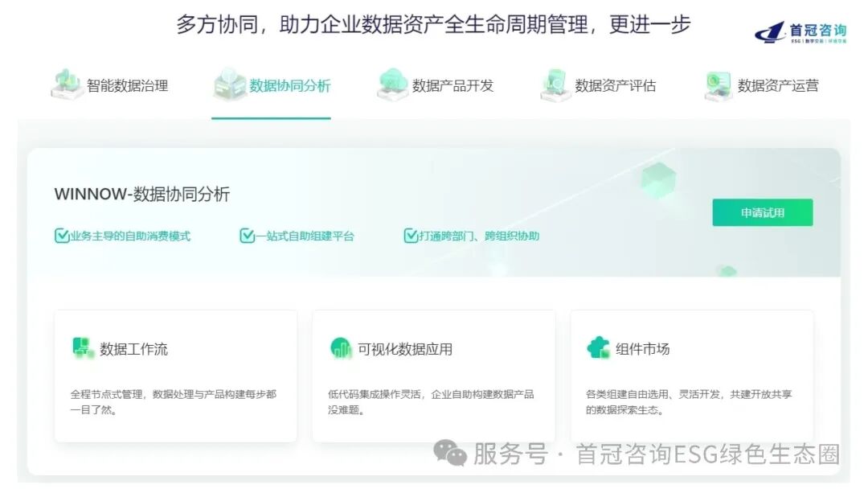The image size is (868, 489).
Task: Toggle the 打通跨部门、跨组织协助 checkbox
Action: click(x=411, y=236)
